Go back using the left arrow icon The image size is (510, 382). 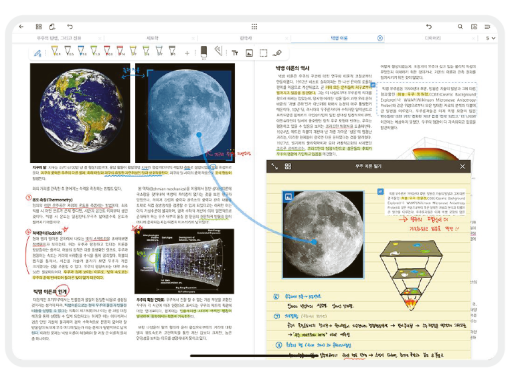point(21,26)
